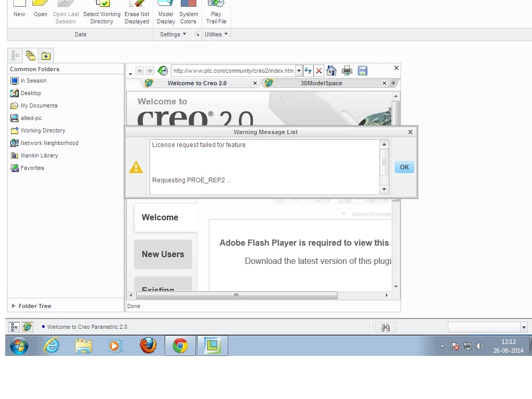Click the browser Refresh icon
The image size is (532, 399).
tap(308, 71)
